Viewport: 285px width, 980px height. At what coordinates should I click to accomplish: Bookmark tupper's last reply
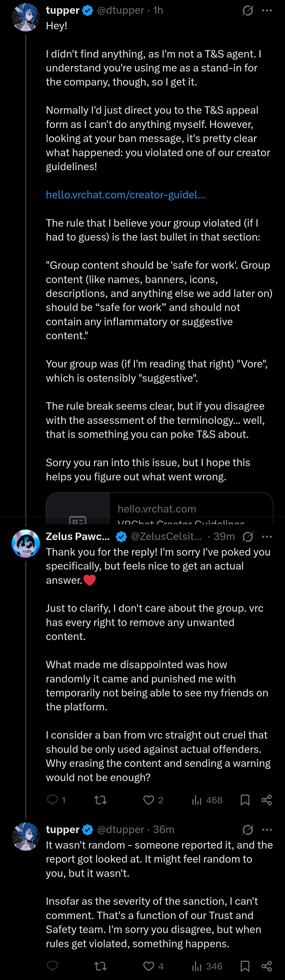click(x=245, y=966)
